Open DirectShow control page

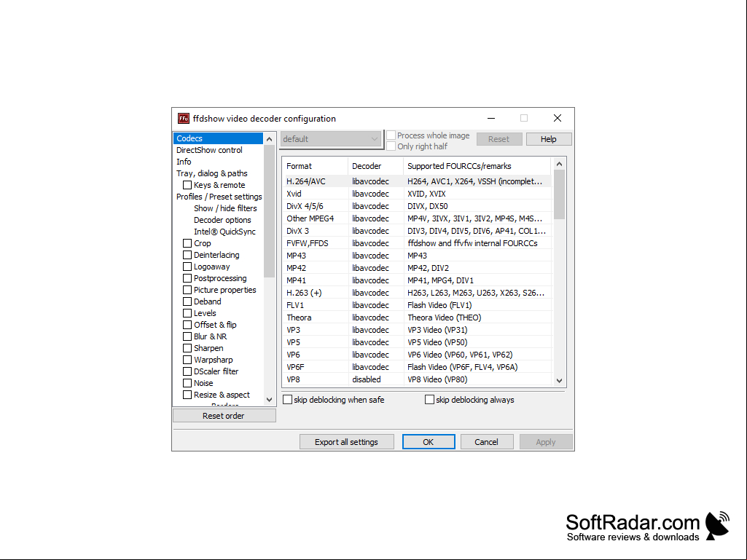click(x=209, y=150)
